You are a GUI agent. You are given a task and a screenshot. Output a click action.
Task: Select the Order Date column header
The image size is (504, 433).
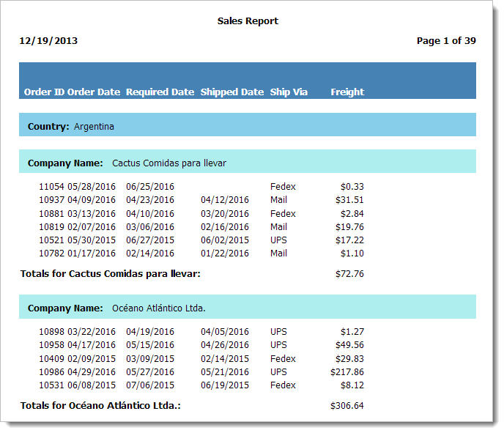(x=94, y=92)
